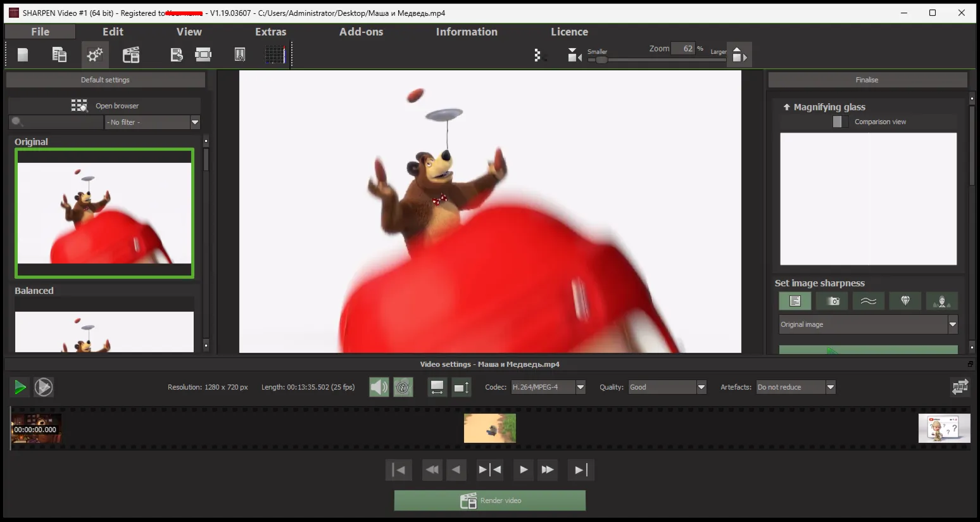This screenshot has width=980, height=522.
Task: Click the info circle icon beside speaker
Action: click(403, 387)
